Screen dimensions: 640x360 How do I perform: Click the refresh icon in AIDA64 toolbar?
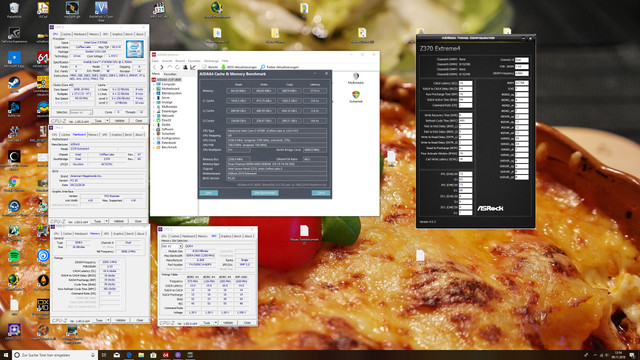pyautogui.click(x=177, y=67)
